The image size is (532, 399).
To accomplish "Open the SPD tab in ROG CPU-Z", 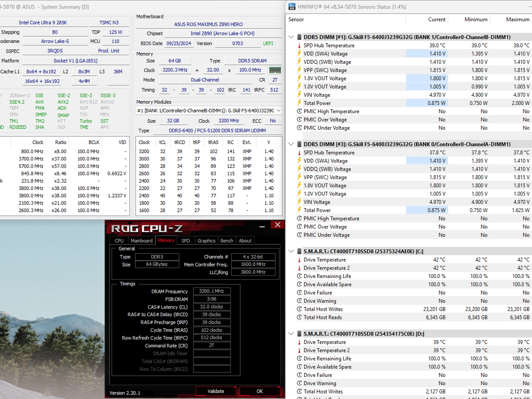I will 185,241.
